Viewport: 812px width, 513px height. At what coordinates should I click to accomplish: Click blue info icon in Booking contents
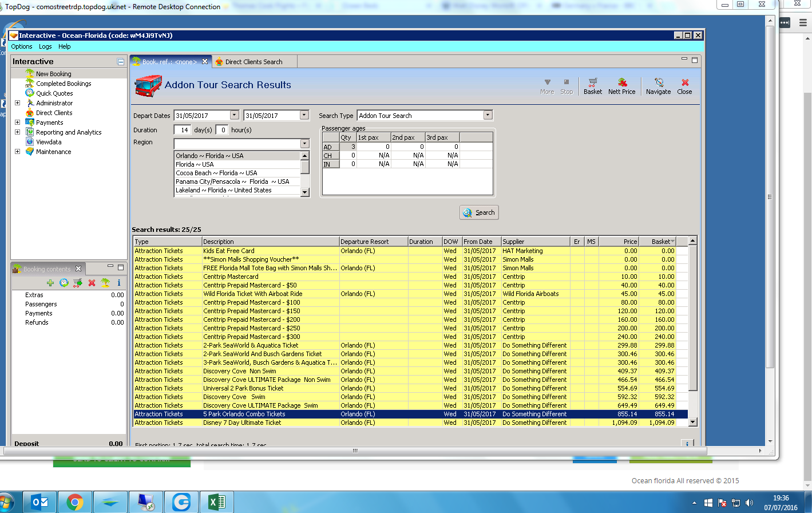(119, 283)
